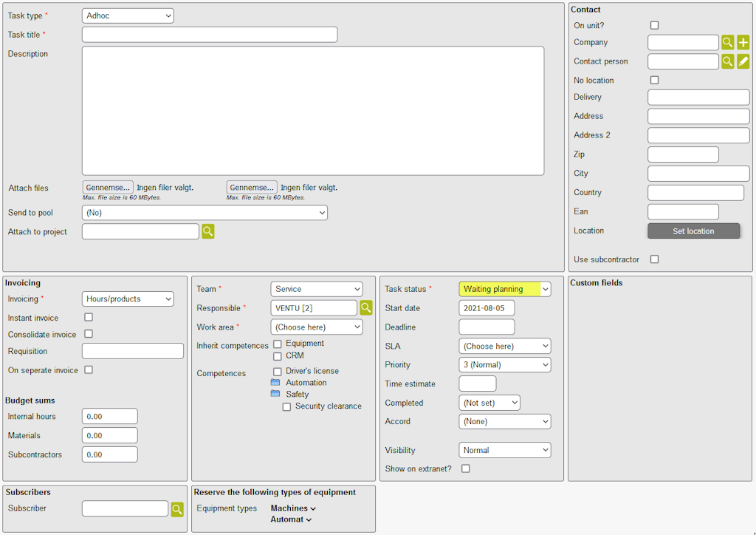This screenshot has width=756, height=535.
Task: Click the first Gennemse file browse button
Action: pos(108,188)
